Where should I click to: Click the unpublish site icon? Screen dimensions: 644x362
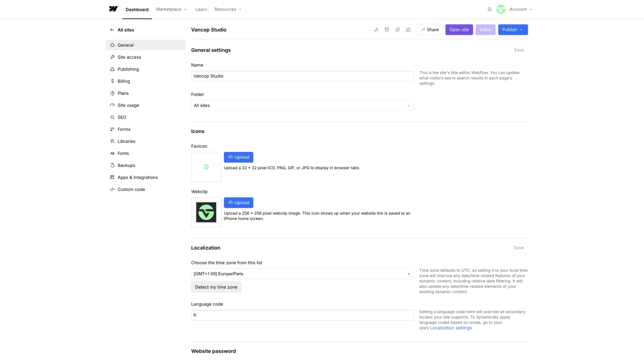(408, 29)
